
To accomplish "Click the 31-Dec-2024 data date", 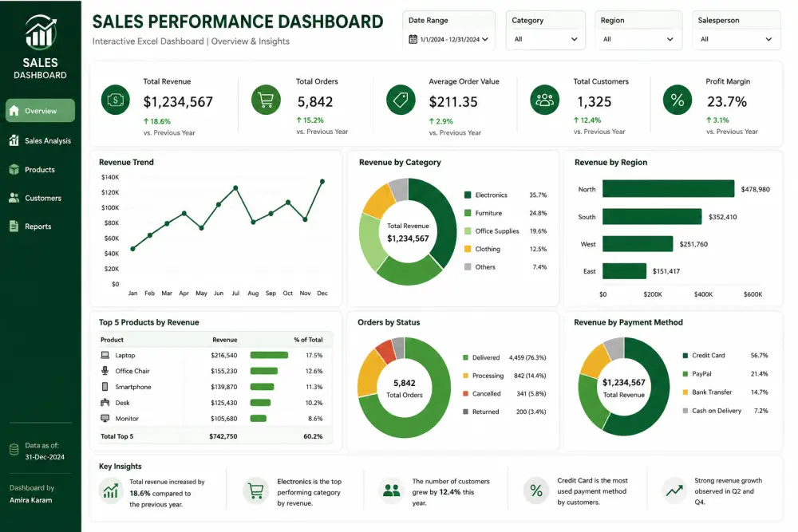I will tap(45, 457).
